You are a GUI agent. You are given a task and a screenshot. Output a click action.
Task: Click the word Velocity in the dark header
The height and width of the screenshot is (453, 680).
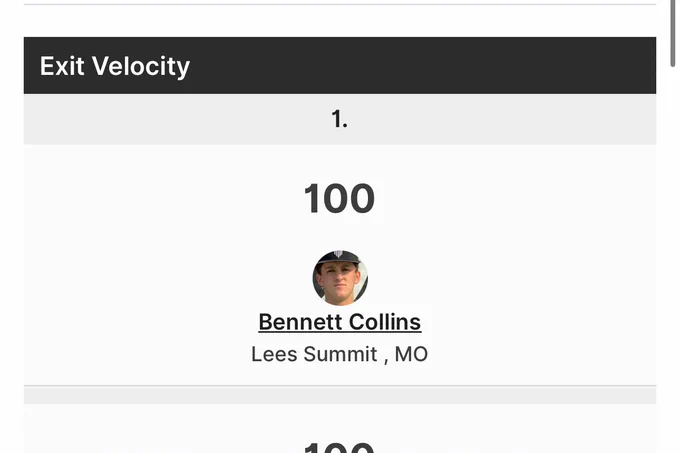(141, 66)
